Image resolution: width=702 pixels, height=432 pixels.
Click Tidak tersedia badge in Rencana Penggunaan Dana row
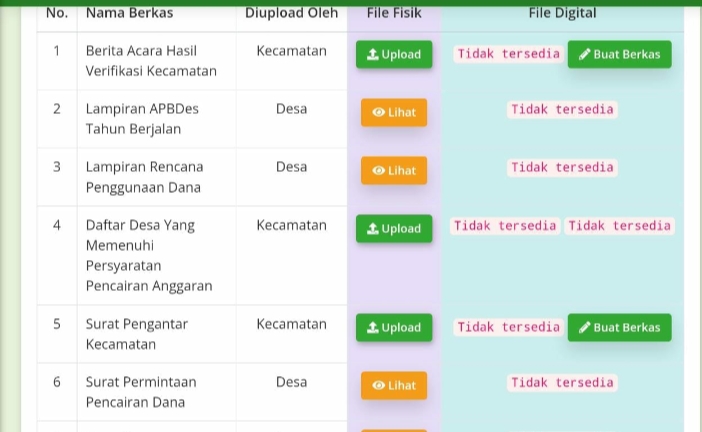(x=562, y=167)
